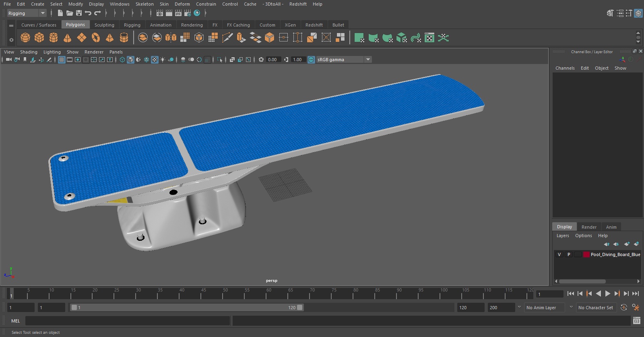The height and width of the screenshot is (337, 644).
Task: Open the sRGB gamma view transform dropdown
Action: click(x=344, y=60)
